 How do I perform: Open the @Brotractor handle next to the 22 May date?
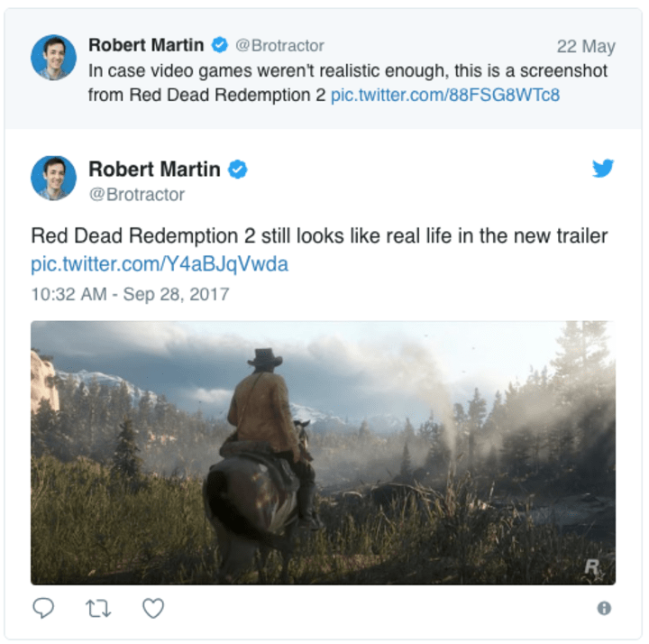click(x=279, y=46)
